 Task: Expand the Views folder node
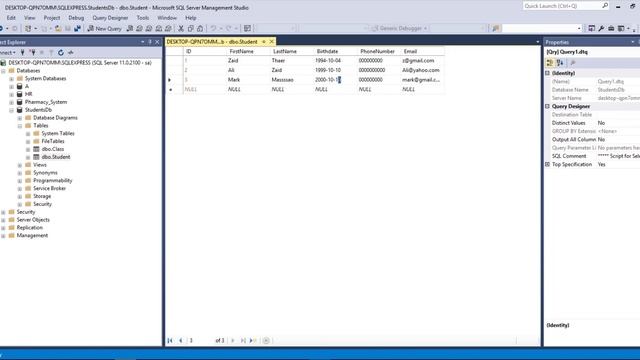[20, 165]
